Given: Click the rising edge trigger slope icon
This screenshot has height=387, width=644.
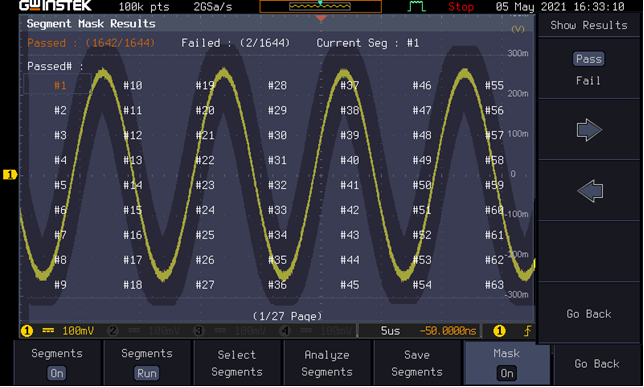Looking at the screenshot, I should pos(527,331).
